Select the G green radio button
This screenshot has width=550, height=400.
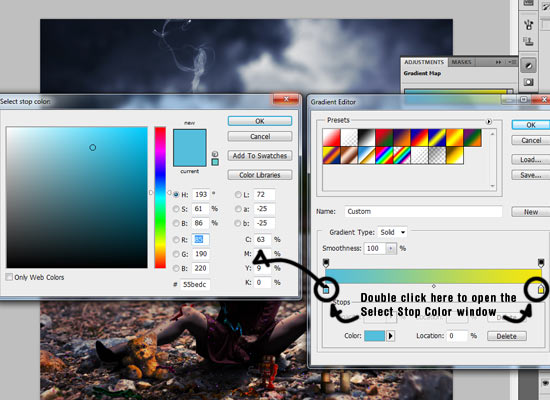click(x=176, y=254)
